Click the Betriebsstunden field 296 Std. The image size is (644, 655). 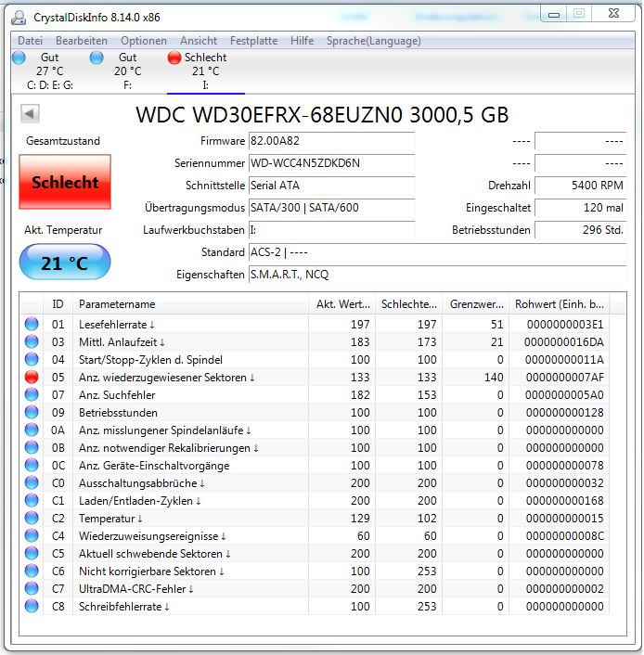click(x=581, y=230)
